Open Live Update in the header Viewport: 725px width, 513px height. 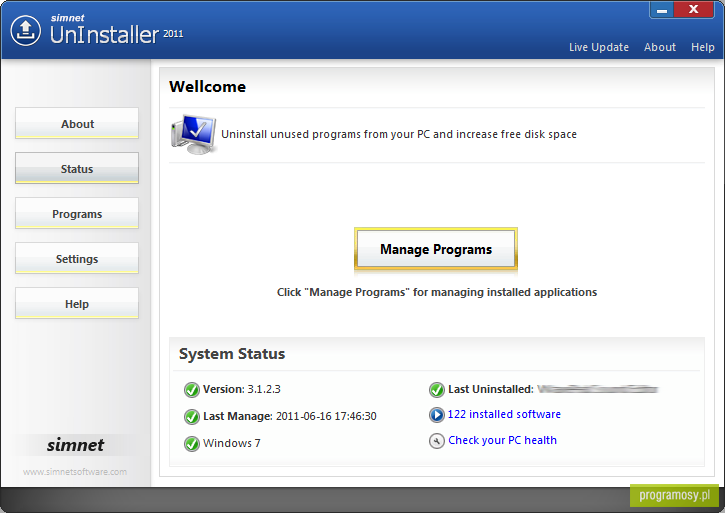point(599,47)
